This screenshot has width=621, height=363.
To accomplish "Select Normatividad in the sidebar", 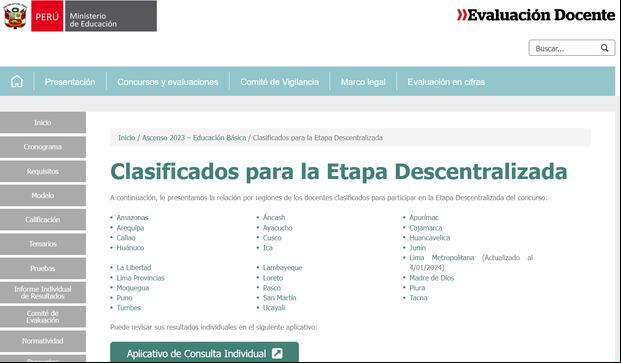I will [x=43, y=341].
